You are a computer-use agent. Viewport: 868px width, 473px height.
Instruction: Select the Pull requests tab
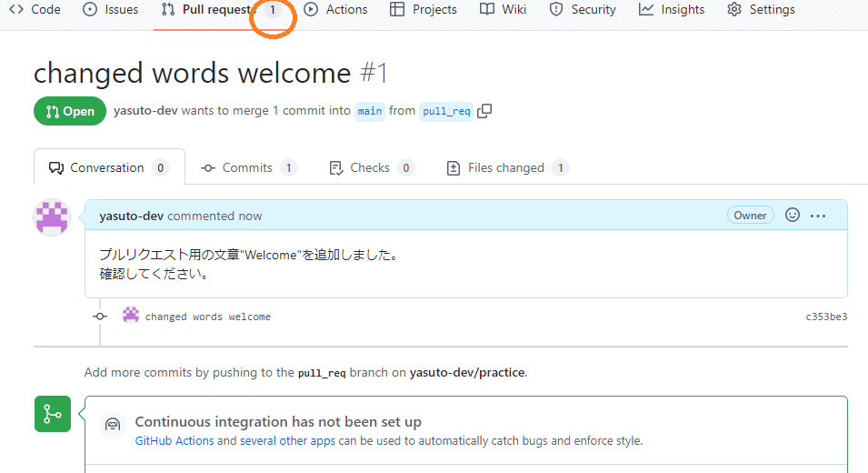220,9
